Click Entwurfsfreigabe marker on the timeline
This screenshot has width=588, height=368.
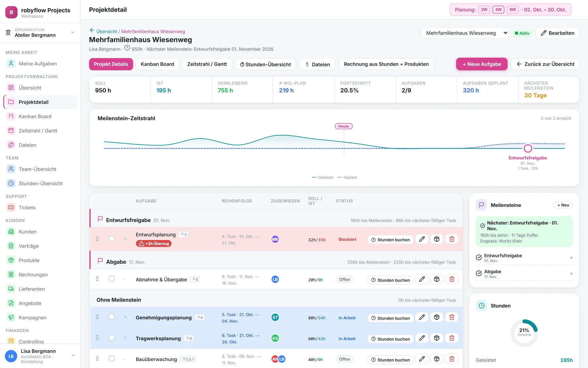pyautogui.click(x=528, y=149)
